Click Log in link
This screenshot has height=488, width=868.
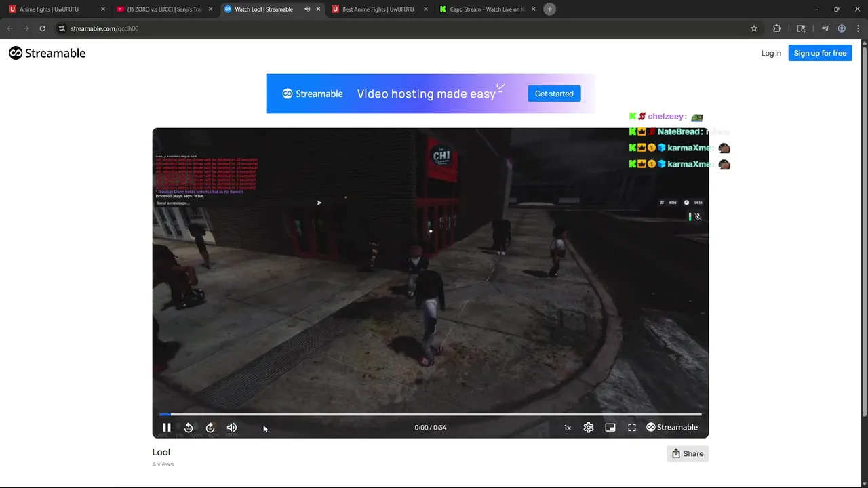pos(771,53)
